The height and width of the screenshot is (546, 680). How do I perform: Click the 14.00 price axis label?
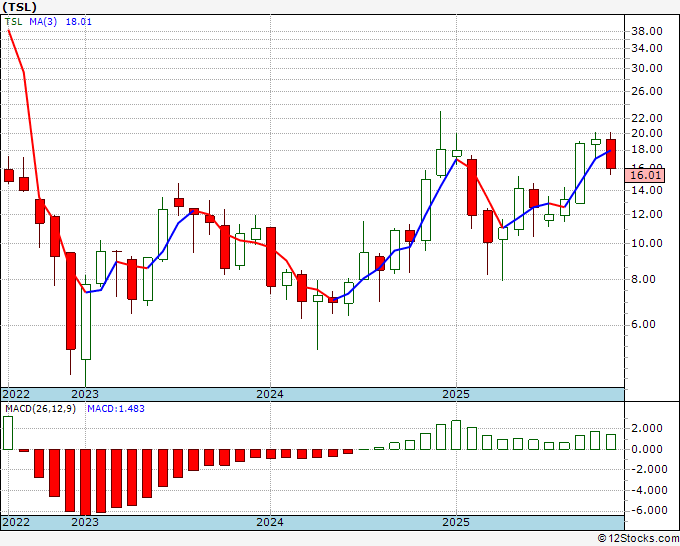pos(647,190)
